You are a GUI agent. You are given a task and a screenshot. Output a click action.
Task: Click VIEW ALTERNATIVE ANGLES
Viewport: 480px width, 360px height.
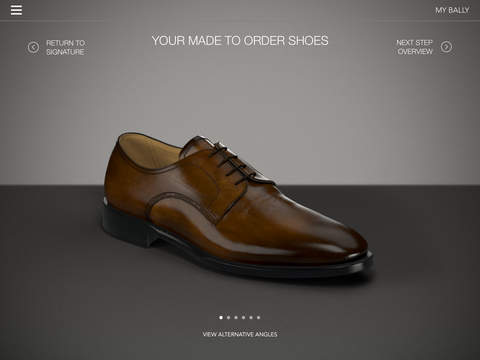(x=240, y=334)
